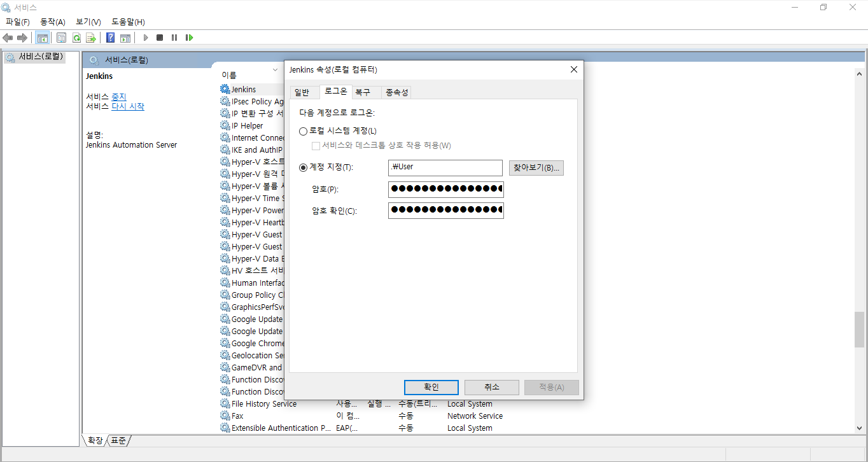
Task: Click the gear icon beside File History Service
Action: pos(225,403)
